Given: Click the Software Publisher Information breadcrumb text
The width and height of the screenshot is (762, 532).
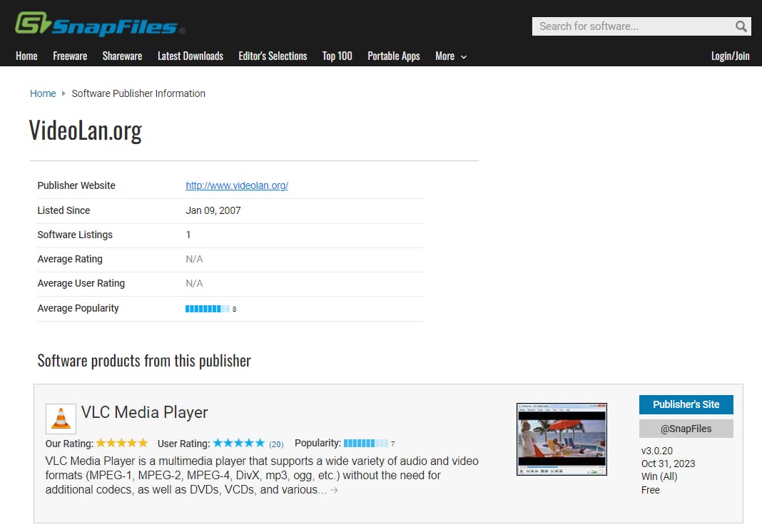Looking at the screenshot, I should pyautogui.click(x=138, y=93).
